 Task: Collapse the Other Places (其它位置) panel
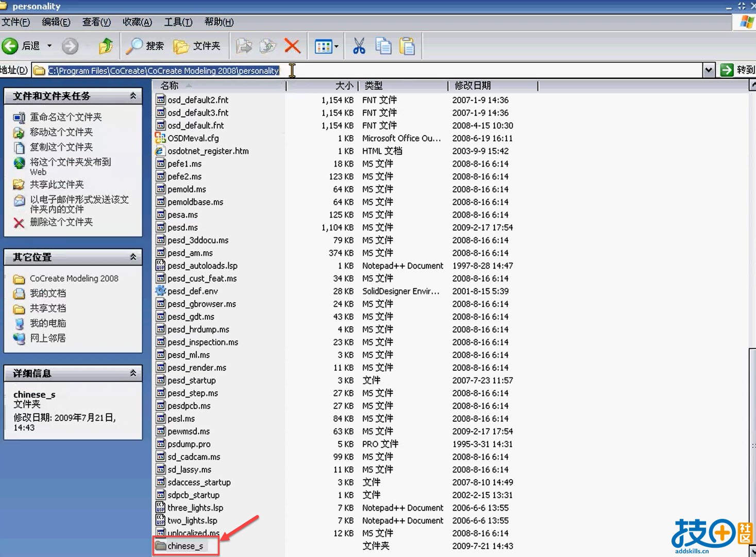[x=133, y=257]
